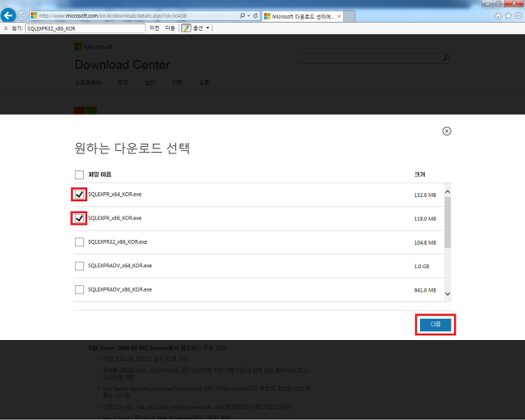The height and width of the screenshot is (420, 525).
Task: Open the 지원 navigation menu
Action: 177,82
